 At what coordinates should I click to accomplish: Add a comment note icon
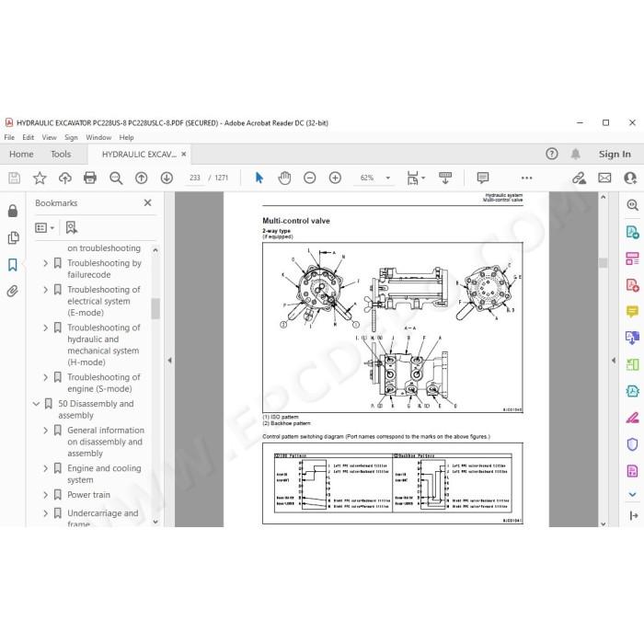coord(483,178)
